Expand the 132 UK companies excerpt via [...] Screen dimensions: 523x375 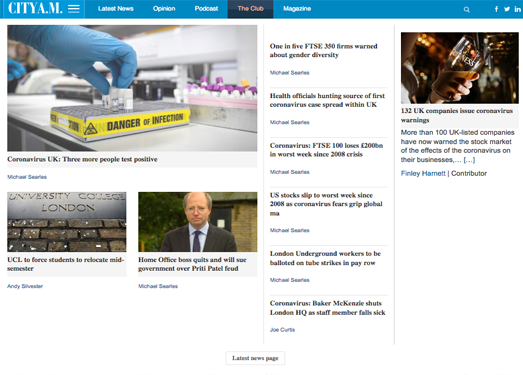469,160
